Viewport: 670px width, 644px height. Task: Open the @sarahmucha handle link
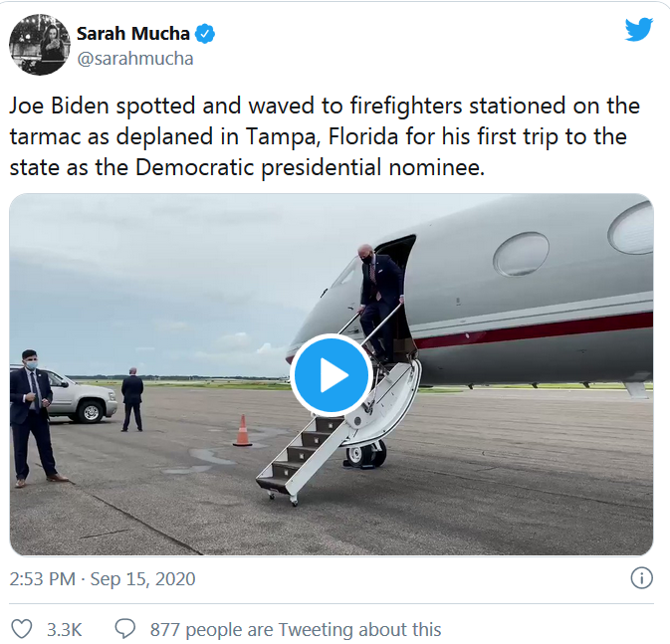coord(134,58)
